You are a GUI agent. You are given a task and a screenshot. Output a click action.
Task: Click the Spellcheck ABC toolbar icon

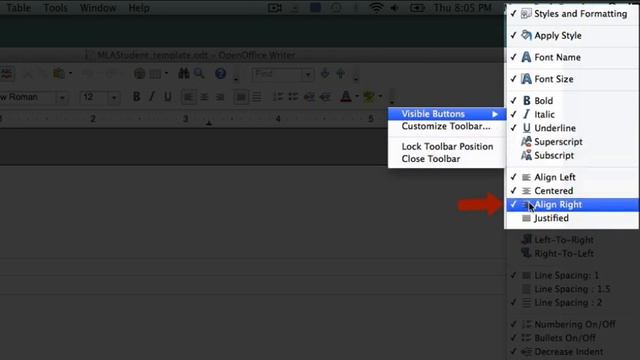point(7,74)
